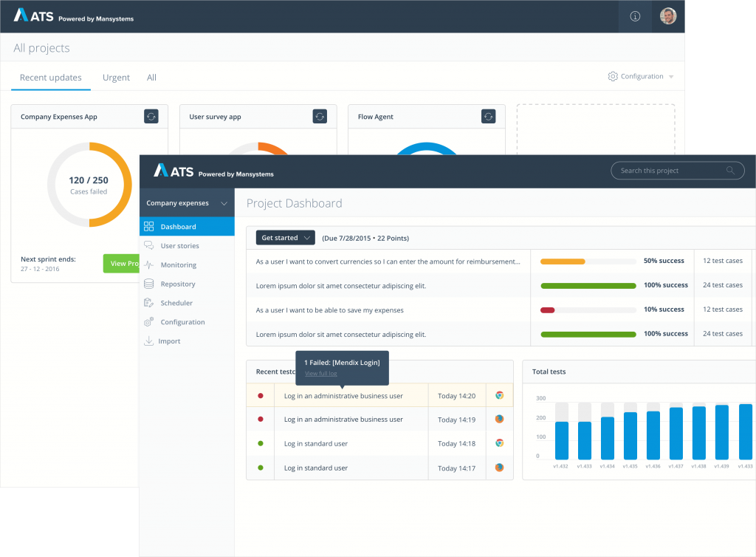Screen dimensions: 756x557
Task: Open Monitoring in the sidebar
Action: (x=178, y=265)
